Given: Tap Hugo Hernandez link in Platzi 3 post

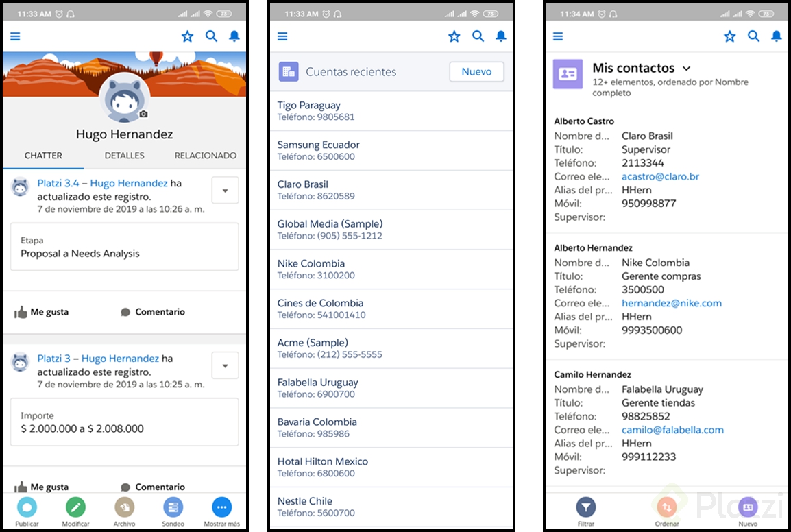Looking at the screenshot, I should (x=120, y=359).
